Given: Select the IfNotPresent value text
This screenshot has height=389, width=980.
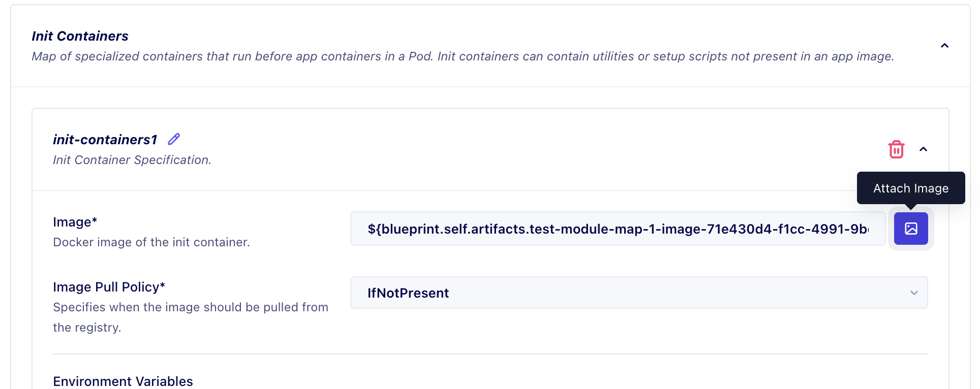Looking at the screenshot, I should click(x=408, y=293).
